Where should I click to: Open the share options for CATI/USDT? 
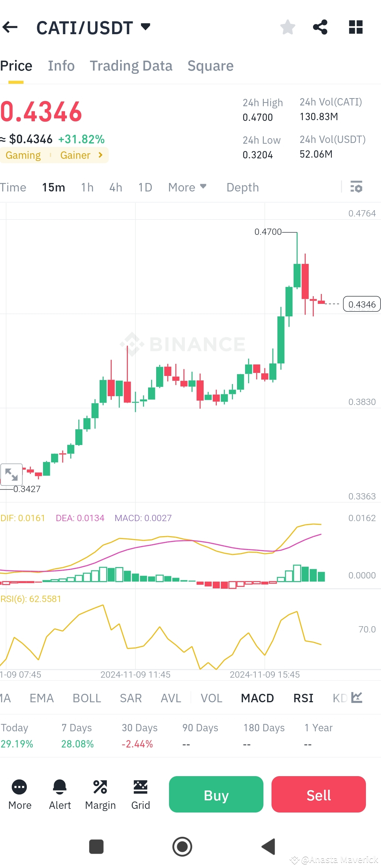[320, 26]
